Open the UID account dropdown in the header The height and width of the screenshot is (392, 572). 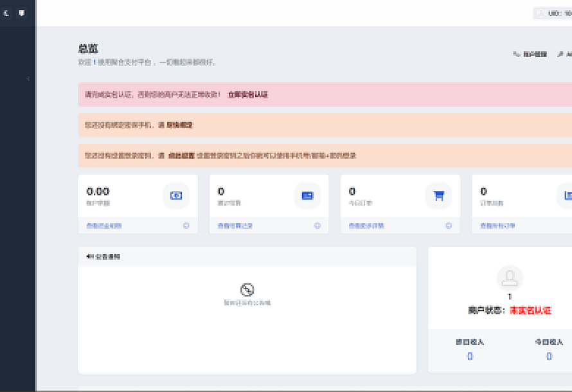point(553,13)
